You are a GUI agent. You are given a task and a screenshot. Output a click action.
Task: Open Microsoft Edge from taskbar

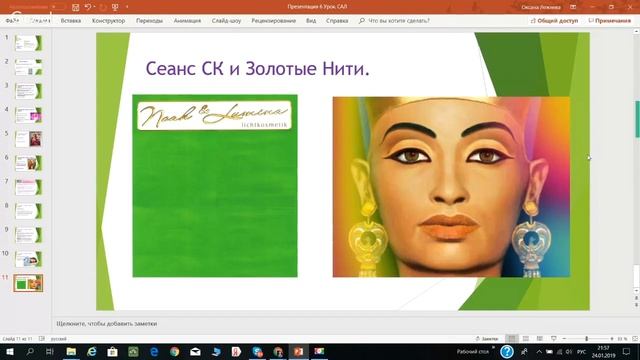154,351
